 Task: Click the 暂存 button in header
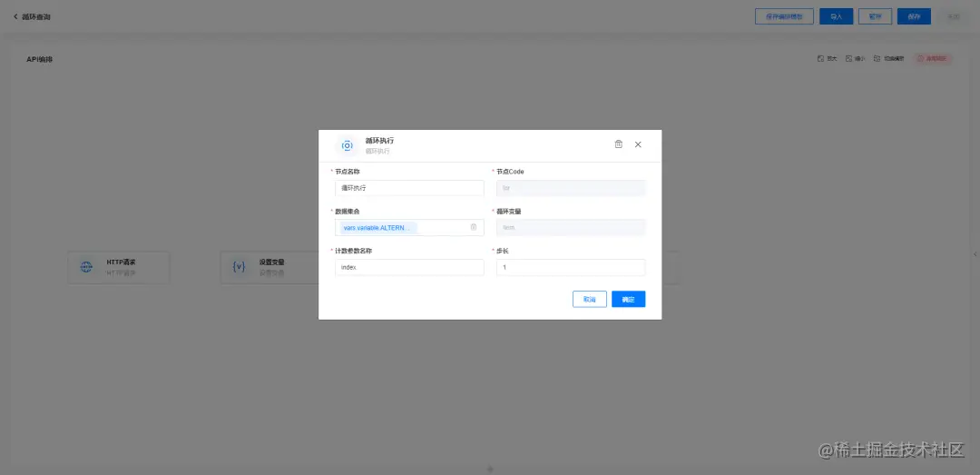point(875,17)
